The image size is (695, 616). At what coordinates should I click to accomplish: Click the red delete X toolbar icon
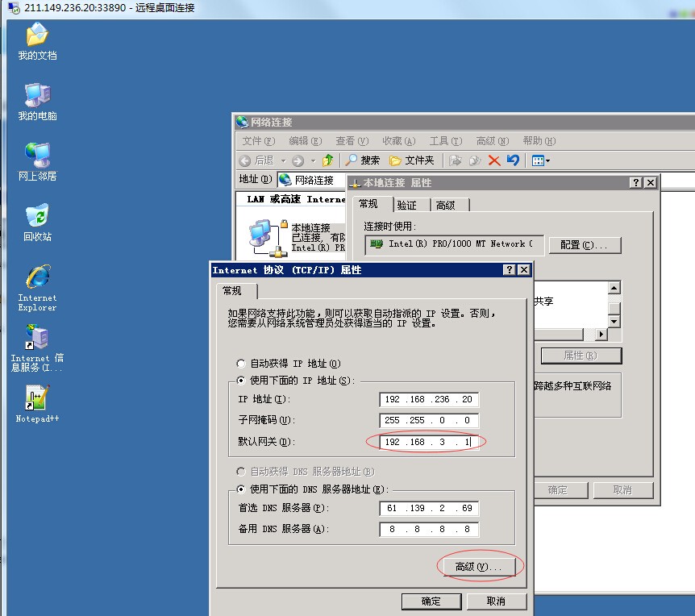pos(494,160)
